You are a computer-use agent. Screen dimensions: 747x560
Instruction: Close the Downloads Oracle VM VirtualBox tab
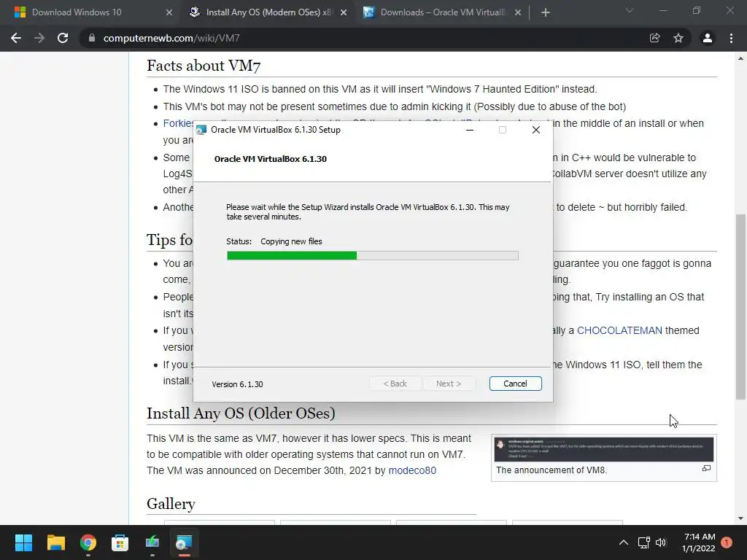click(x=518, y=12)
